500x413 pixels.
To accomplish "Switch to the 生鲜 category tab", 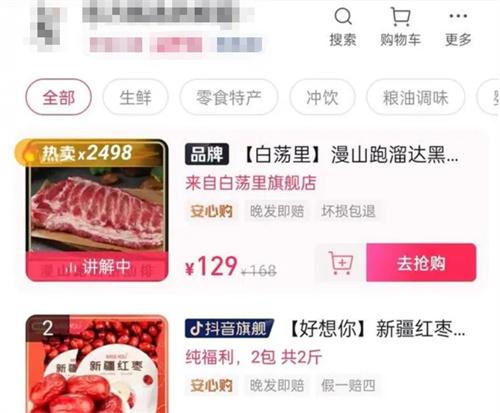I will (135, 97).
